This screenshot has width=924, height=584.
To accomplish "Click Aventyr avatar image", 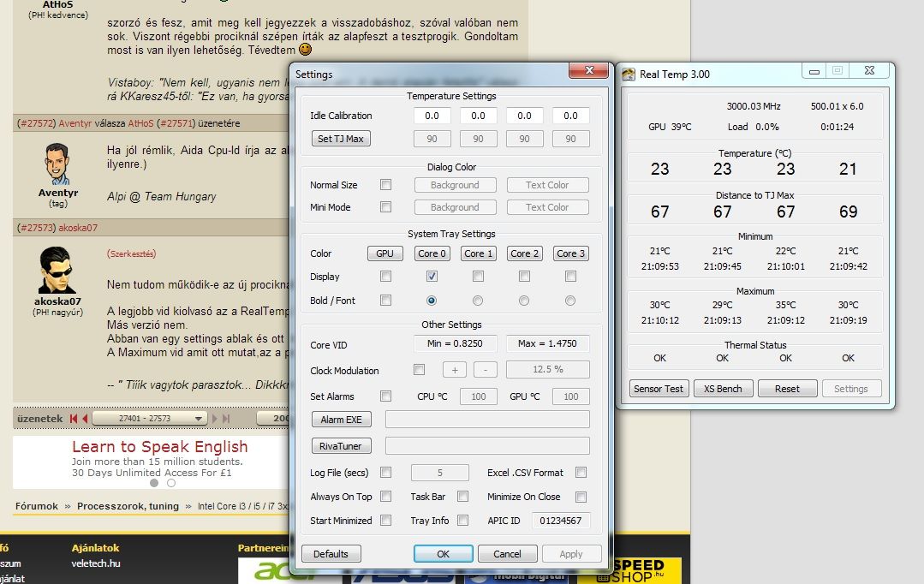I will 57,164.
